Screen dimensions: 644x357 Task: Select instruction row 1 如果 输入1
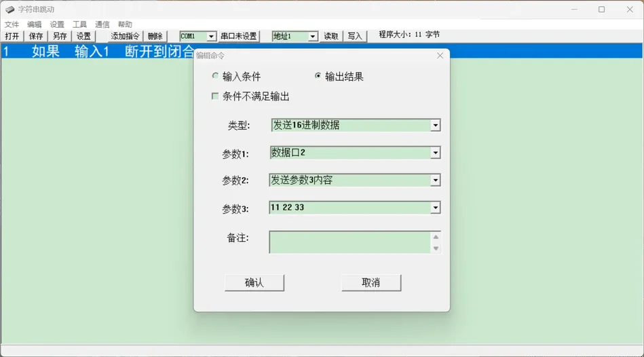[x=322, y=51]
